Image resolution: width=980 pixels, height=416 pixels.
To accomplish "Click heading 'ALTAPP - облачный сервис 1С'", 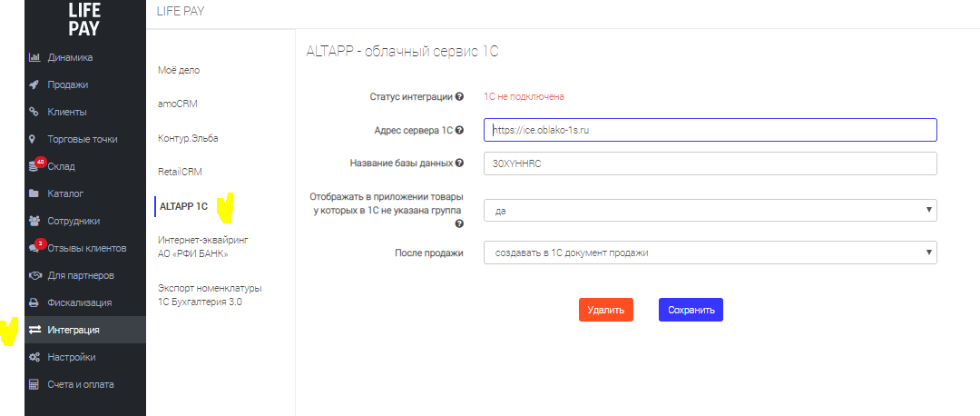I will click(402, 52).
